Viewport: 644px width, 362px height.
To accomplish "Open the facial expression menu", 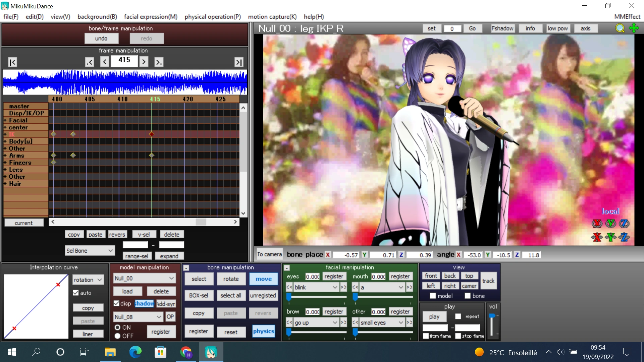I will [x=151, y=17].
